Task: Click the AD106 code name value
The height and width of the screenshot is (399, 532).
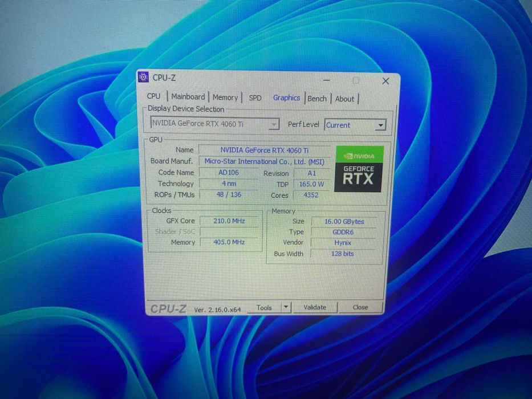Action: coord(228,172)
